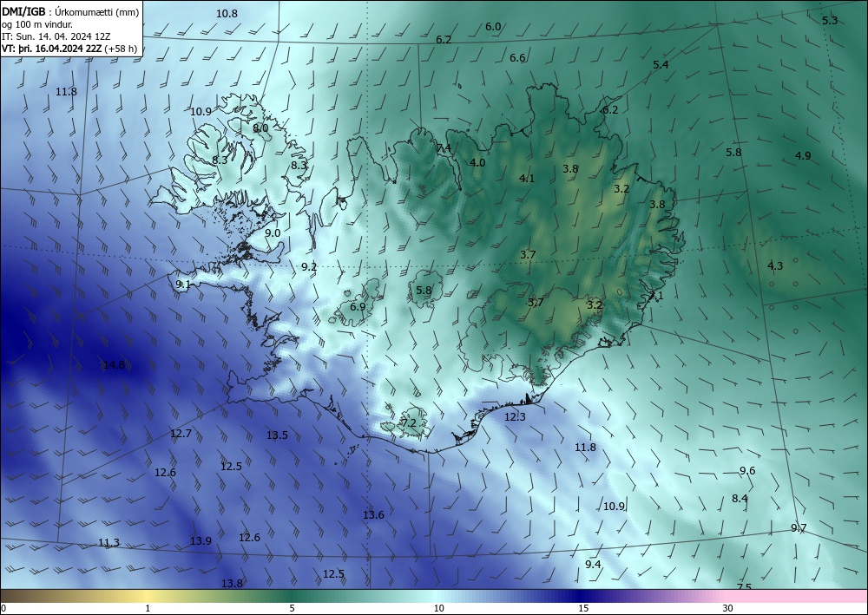The width and height of the screenshot is (868, 615).
Task: Select the 5 tick on color scale
Action: (292, 608)
